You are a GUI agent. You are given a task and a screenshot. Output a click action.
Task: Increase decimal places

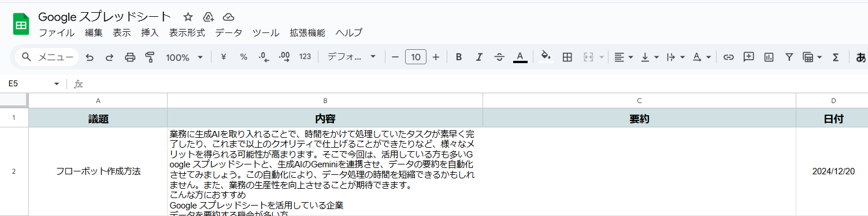pyautogui.click(x=284, y=57)
